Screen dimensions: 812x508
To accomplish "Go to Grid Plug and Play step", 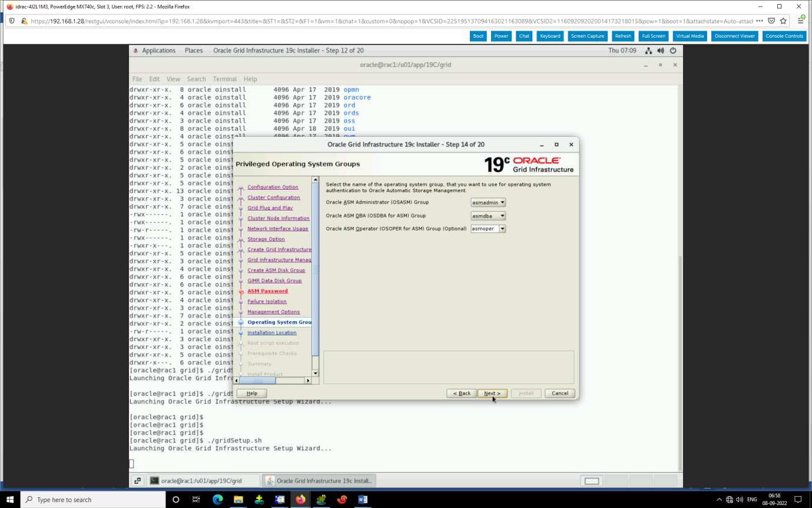I will 270,208.
